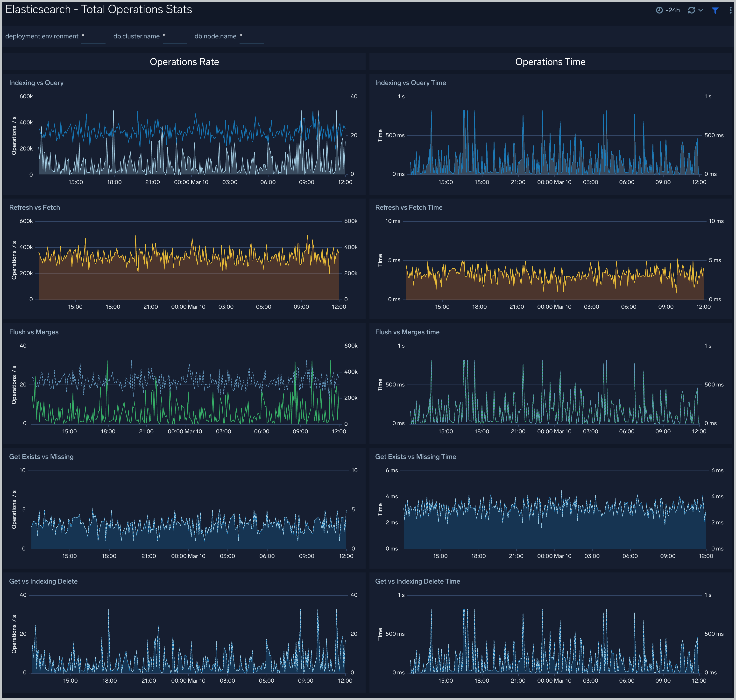Viewport: 736px width, 700px height.
Task: Click the Get Exists vs Missing Time title
Action: point(416,457)
